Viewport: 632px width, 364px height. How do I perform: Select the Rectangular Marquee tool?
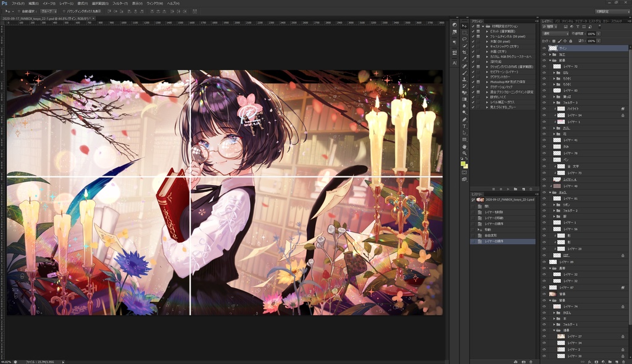click(464, 33)
